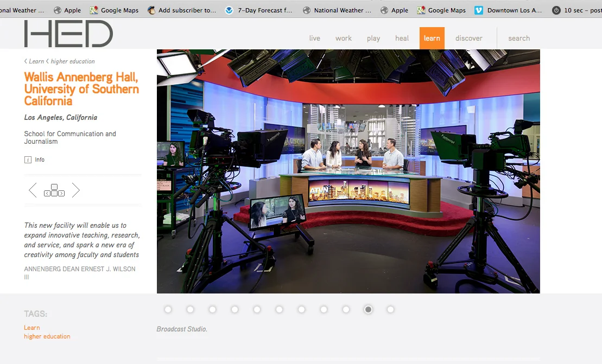Open the project grid overview icon
Viewport: 602px width, 364px height.
click(54, 190)
